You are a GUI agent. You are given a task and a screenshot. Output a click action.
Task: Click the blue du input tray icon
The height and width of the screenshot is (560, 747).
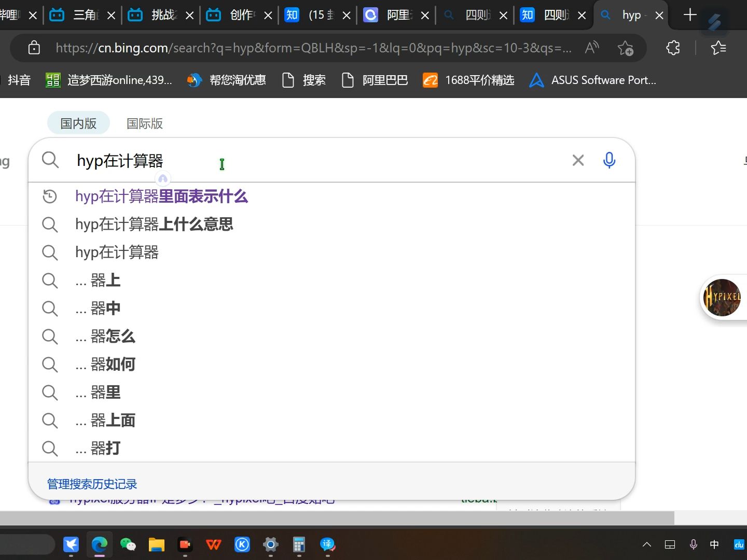(739, 544)
